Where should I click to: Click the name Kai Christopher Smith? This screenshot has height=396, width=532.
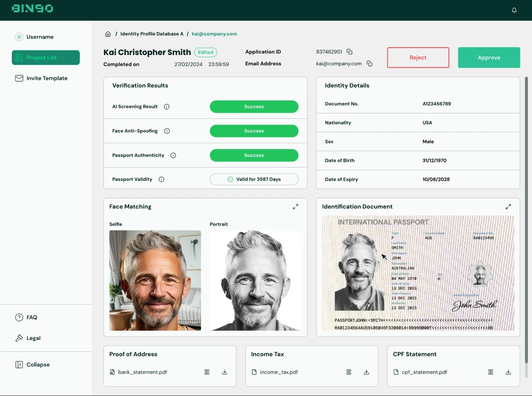pos(147,52)
